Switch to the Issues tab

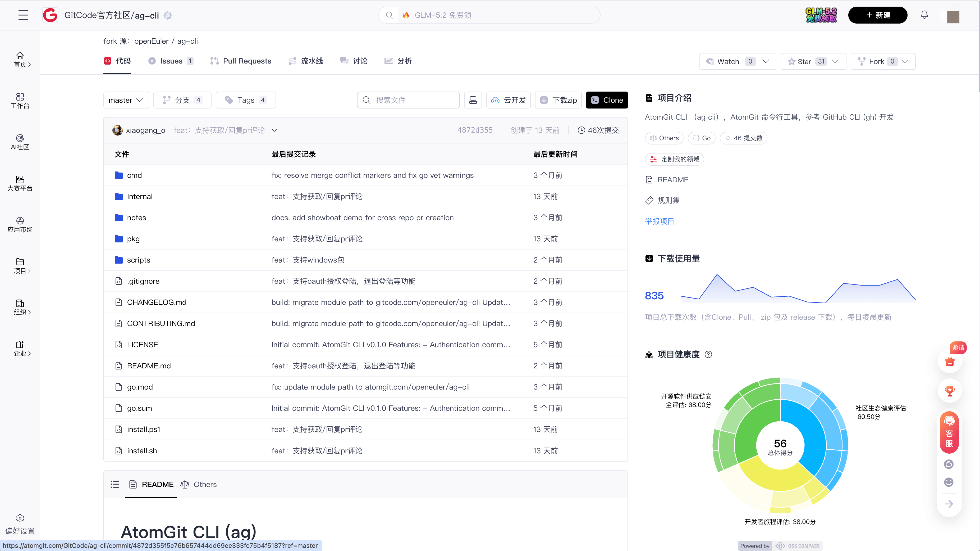point(171,61)
